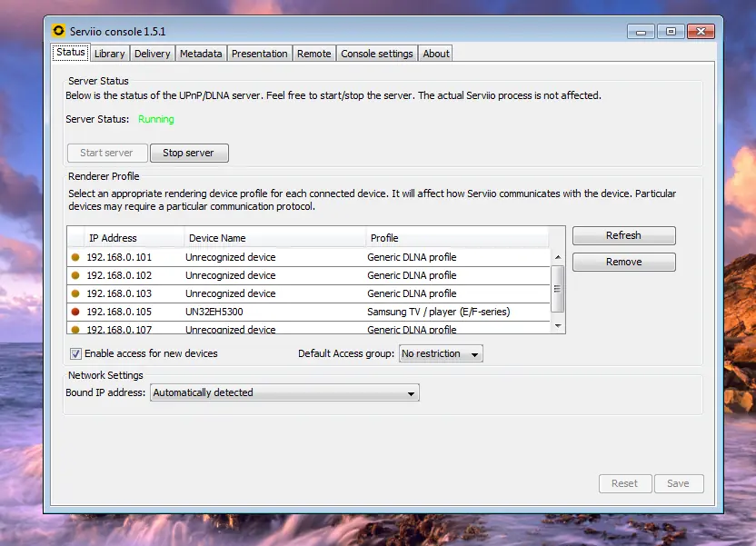
Task: Open the About tab
Action: (x=436, y=54)
